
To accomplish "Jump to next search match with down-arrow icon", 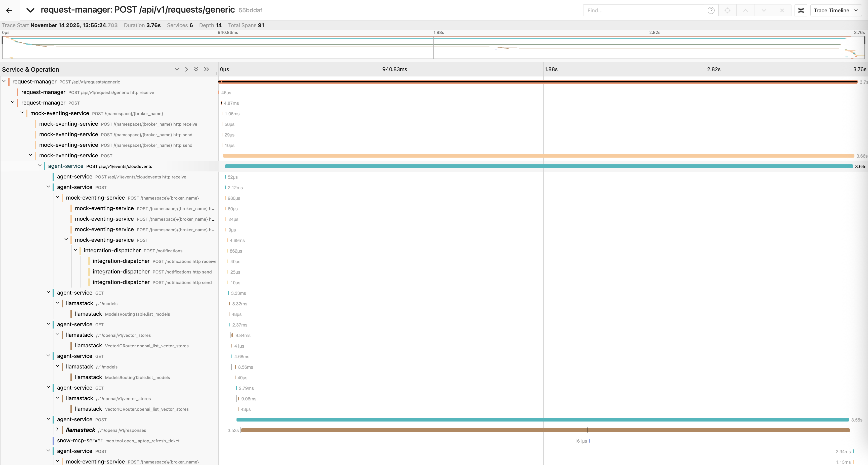I will pyautogui.click(x=764, y=10).
